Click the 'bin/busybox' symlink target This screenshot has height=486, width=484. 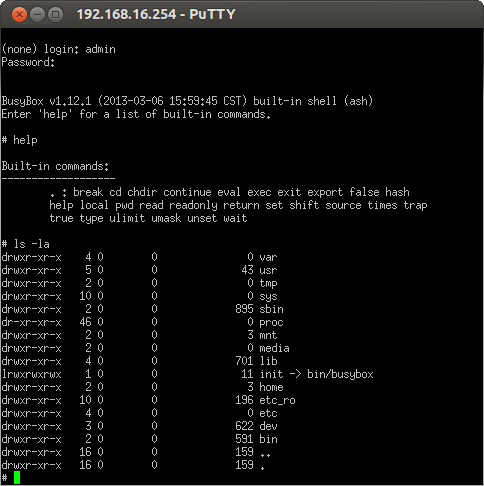(340, 374)
